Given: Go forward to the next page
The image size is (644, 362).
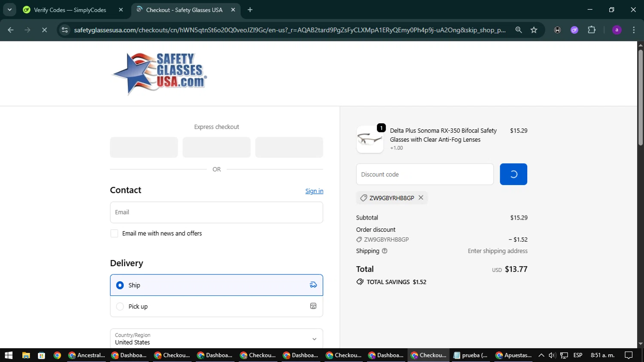Looking at the screenshot, I should pyautogui.click(x=27, y=30).
